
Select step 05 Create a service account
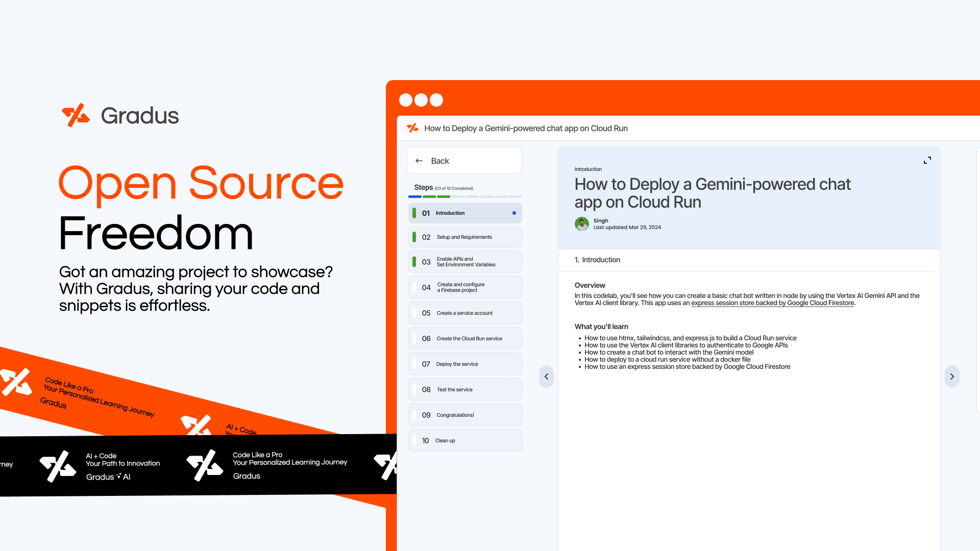(x=464, y=313)
